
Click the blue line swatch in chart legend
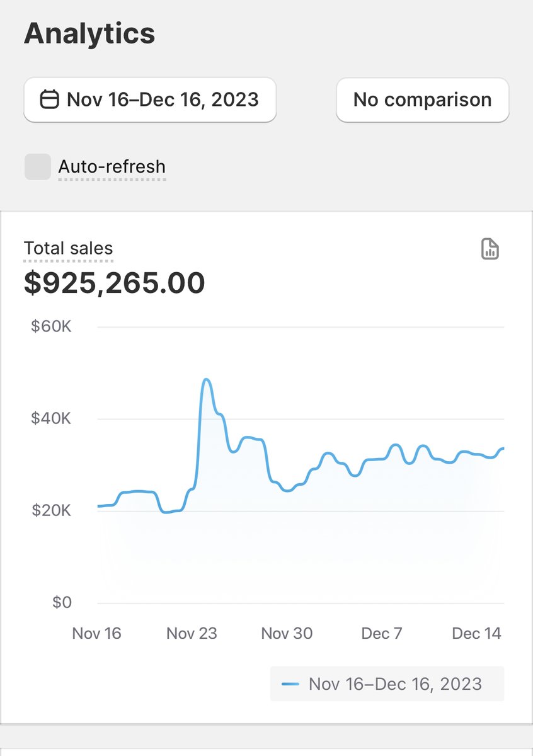[x=290, y=684]
